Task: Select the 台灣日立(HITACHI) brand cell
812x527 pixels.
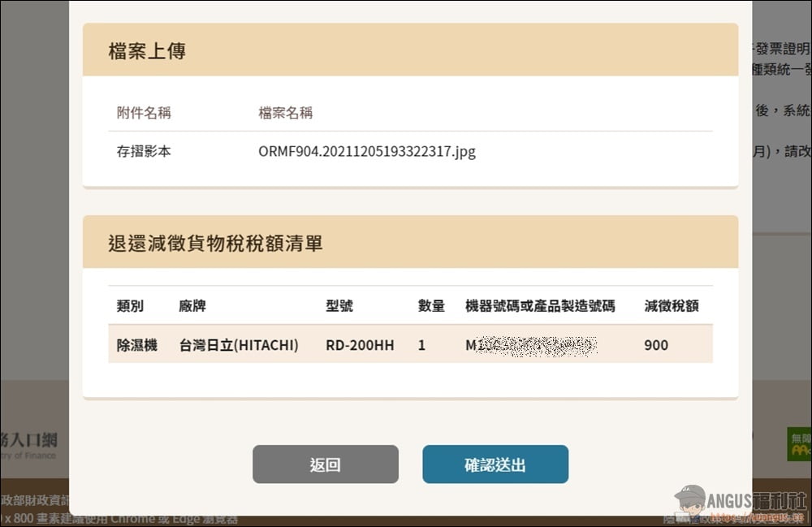Action: point(239,345)
